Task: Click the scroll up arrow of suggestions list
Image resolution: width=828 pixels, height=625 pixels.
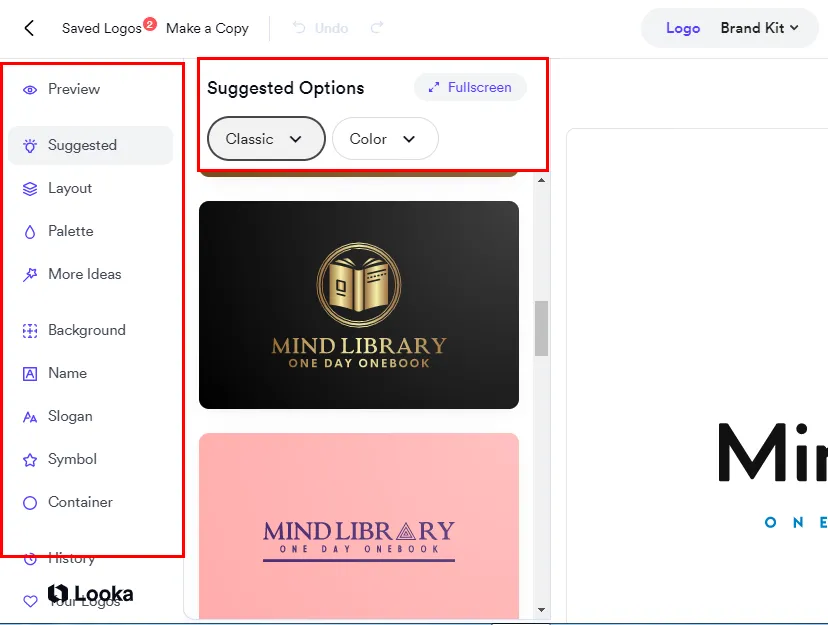Action: 541,181
